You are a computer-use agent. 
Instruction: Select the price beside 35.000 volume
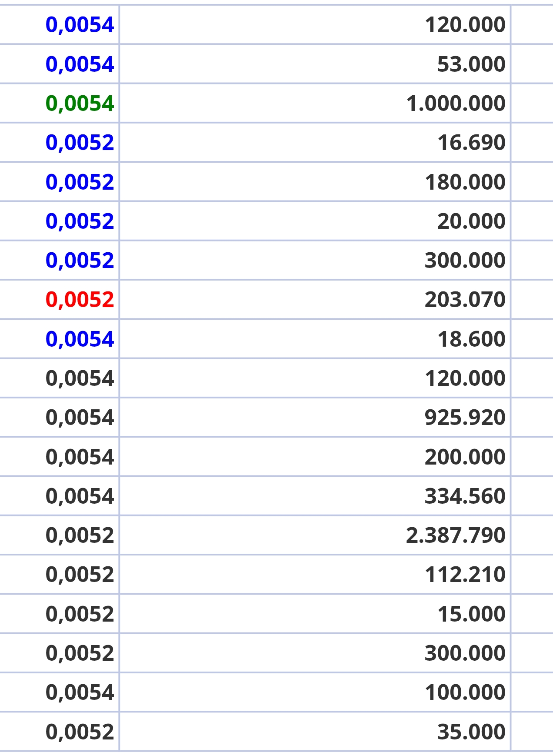(x=80, y=732)
